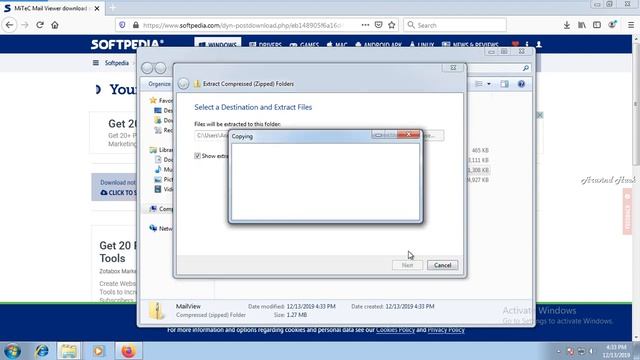Click the MailView zipped folder icon in details pane
Screen dimensions: 640x360
[157, 311]
